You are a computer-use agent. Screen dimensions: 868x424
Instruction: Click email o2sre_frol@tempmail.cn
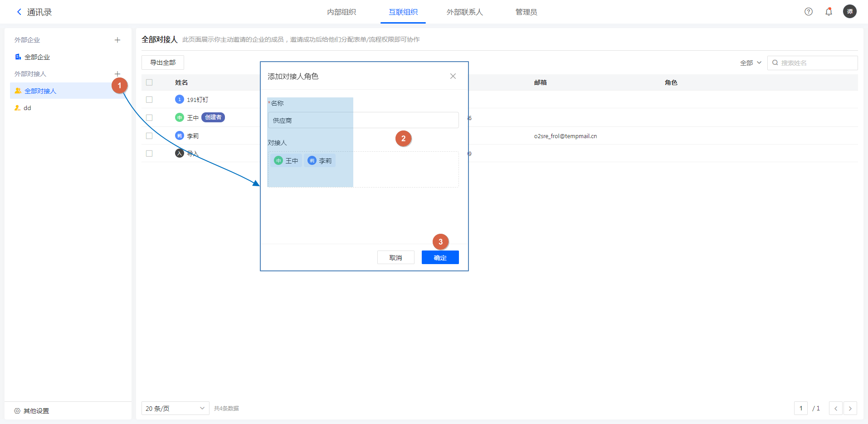566,136
